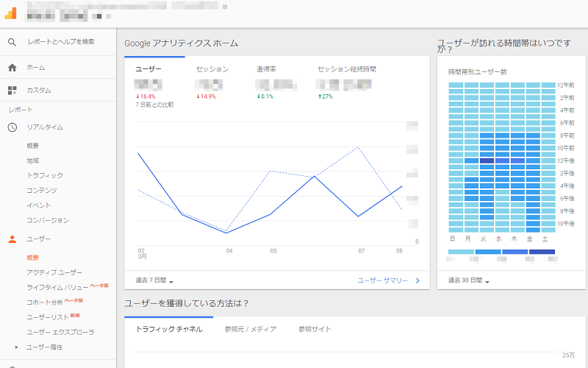This screenshot has height=368, width=588.
Task: Click the Home house icon
Action: 12,68
